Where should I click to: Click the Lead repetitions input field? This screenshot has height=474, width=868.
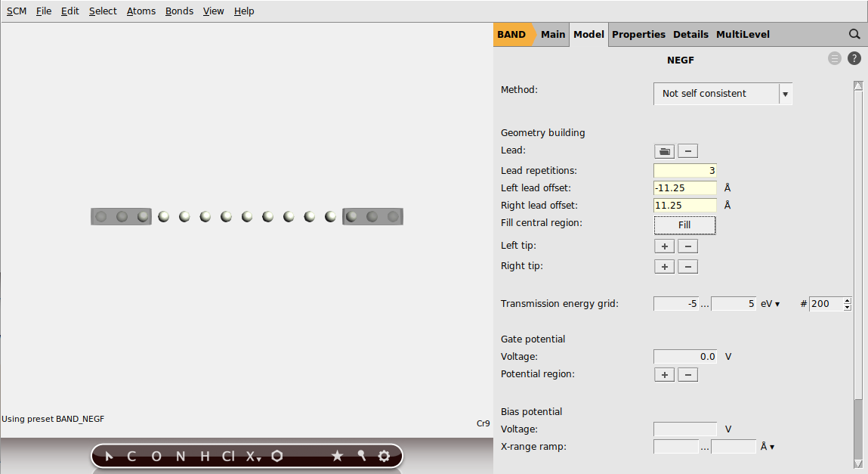pos(684,170)
